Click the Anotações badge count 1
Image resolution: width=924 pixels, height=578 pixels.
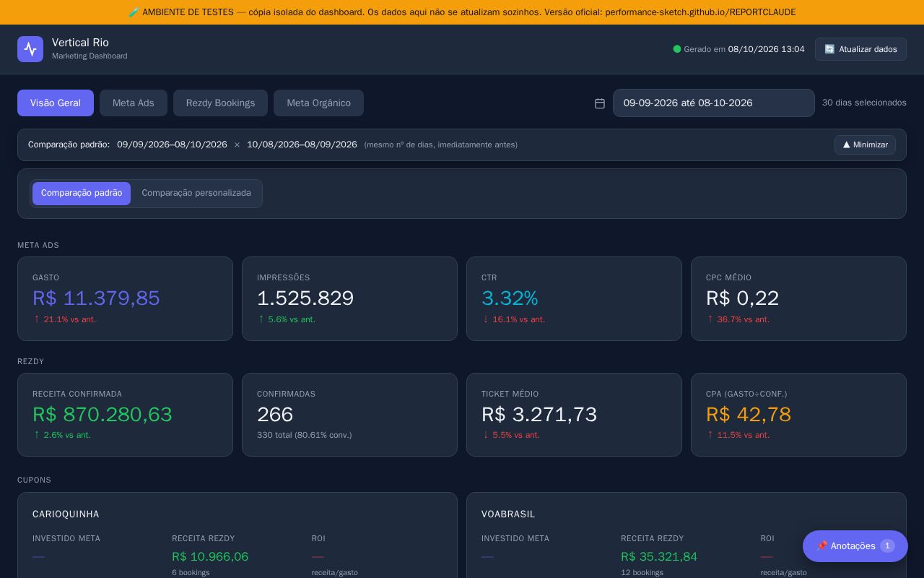[887, 546]
